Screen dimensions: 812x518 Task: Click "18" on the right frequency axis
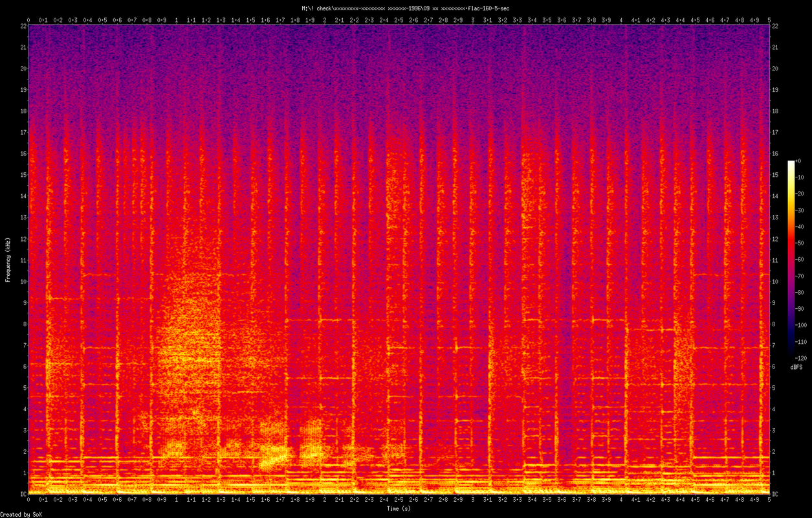click(776, 111)
